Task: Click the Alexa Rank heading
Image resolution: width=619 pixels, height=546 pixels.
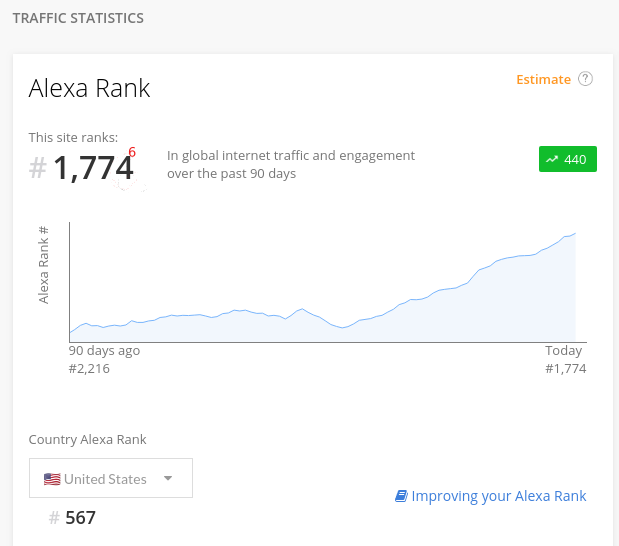Action: pos(89,88)
